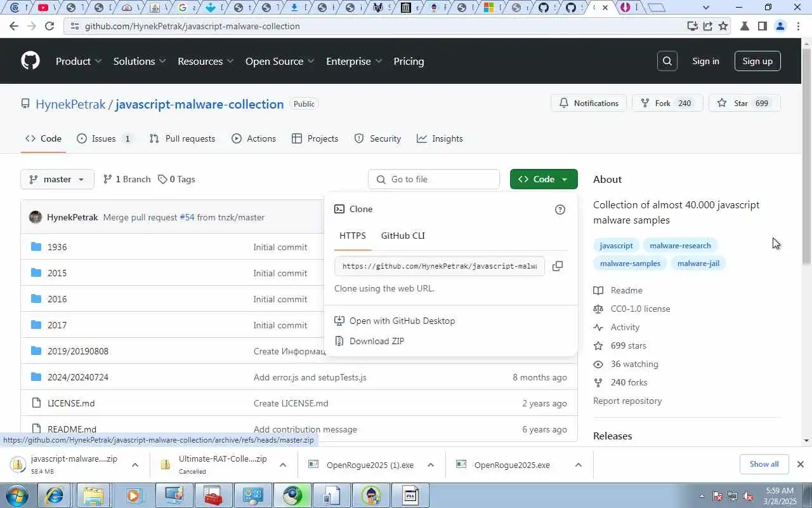Click taskbar Windows Media Player icon
Screen dimensions: 812x508
[134, 496]
